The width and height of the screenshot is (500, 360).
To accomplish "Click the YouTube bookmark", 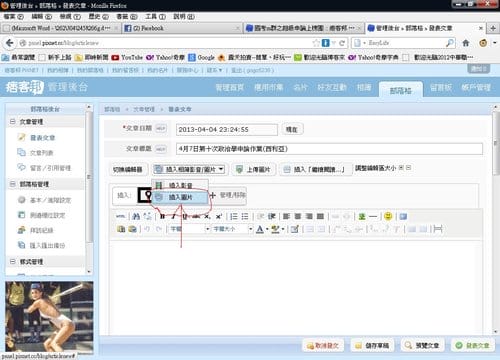I will tap(127, 57).
